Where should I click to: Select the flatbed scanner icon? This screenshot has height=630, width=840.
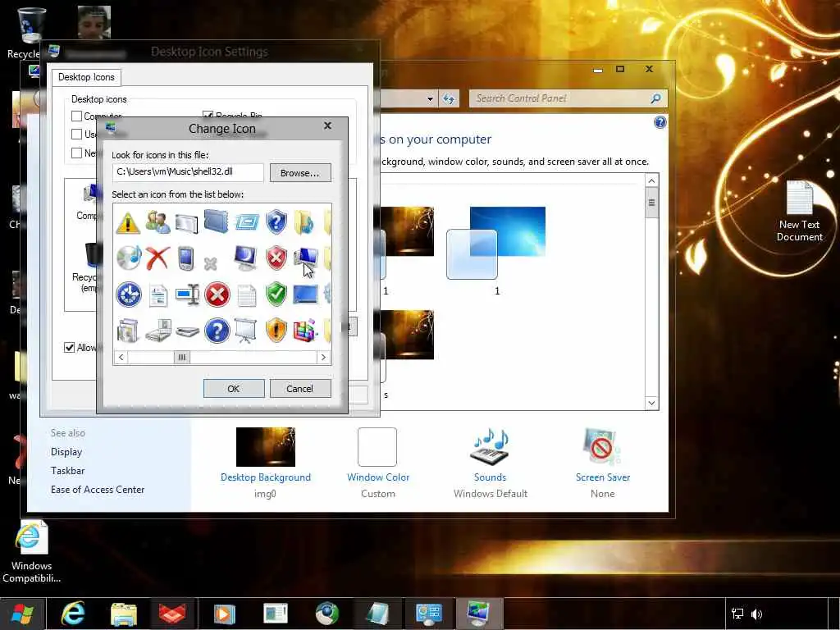tap(188, 332)
